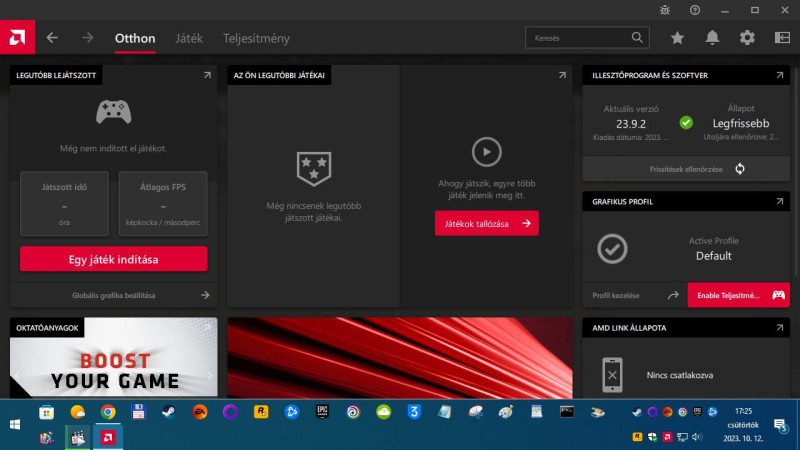Open EA app from taskbar

click(x=199, y=412)
